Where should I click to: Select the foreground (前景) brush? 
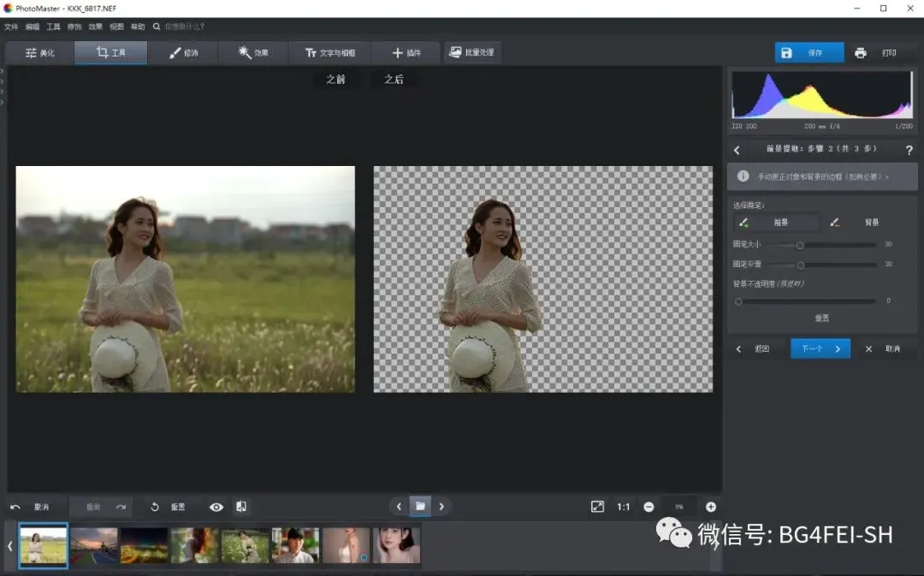tap(775, 223)
